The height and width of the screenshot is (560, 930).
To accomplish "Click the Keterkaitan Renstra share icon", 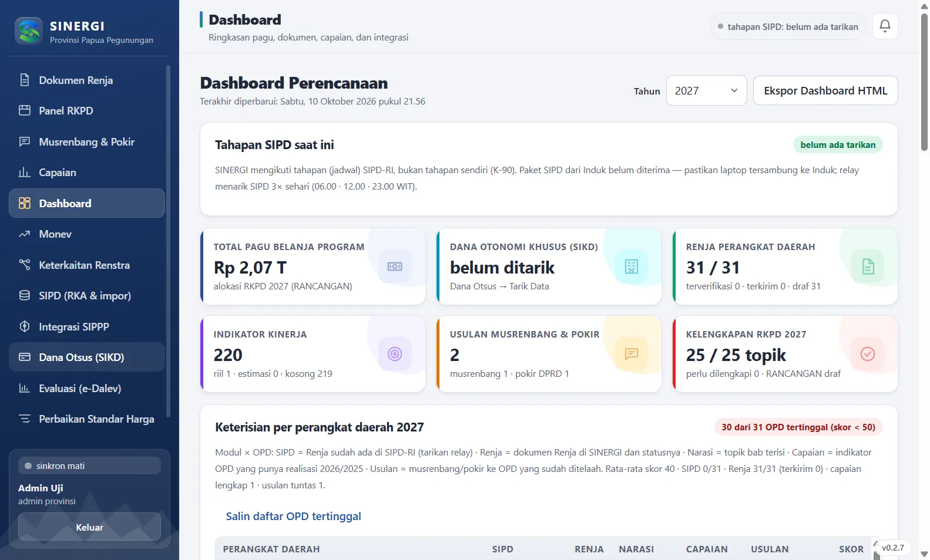I will tap(25, 265).
